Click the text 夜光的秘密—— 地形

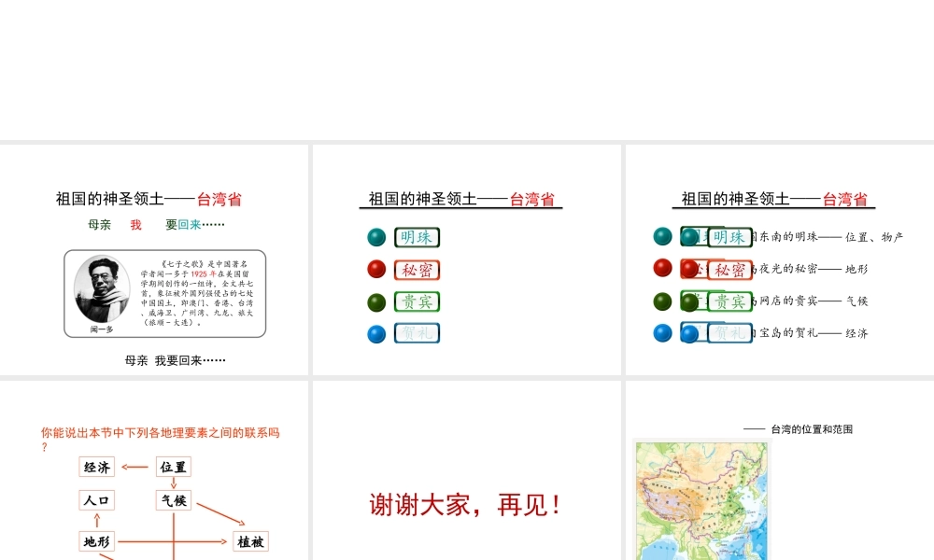pyautogui.click(x=812, y=269)
